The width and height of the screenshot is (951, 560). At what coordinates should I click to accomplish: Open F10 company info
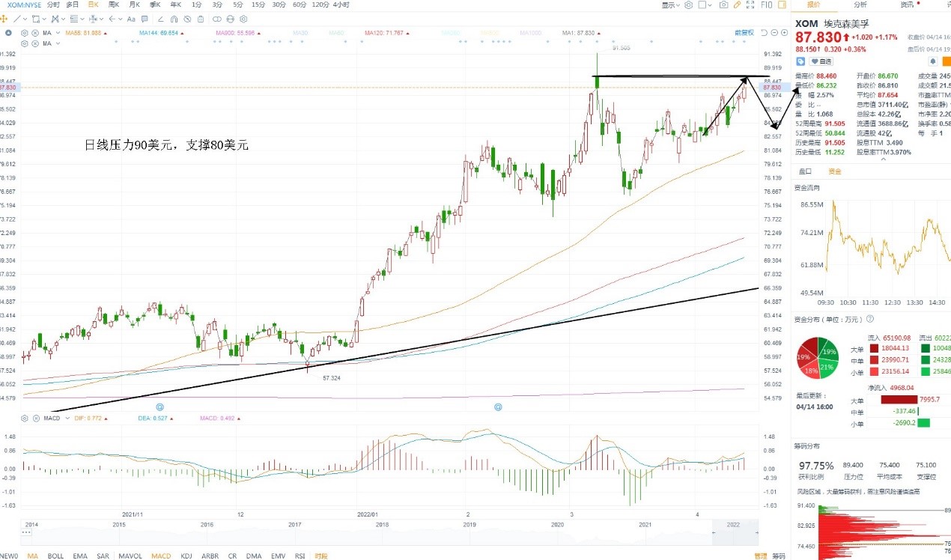pos(767,4)
